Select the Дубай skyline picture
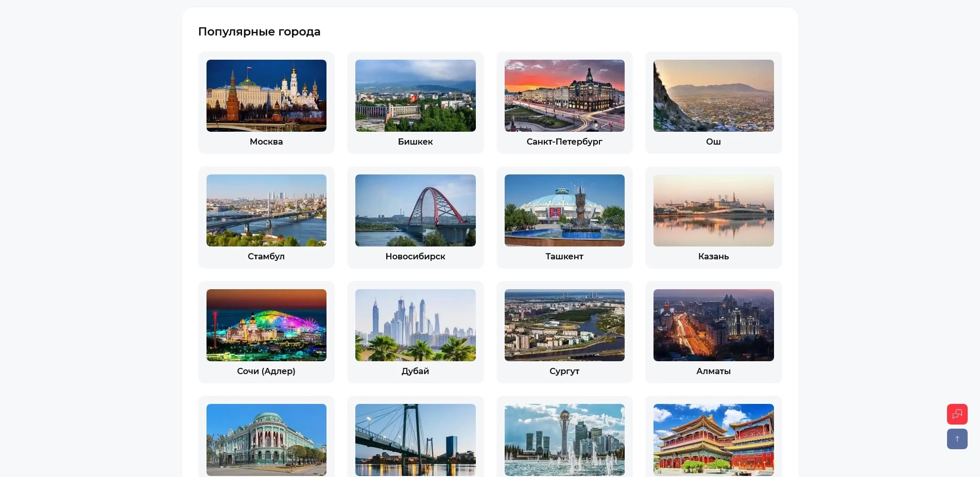The height and width of the screenshot is (477, 980). point(415,325)
